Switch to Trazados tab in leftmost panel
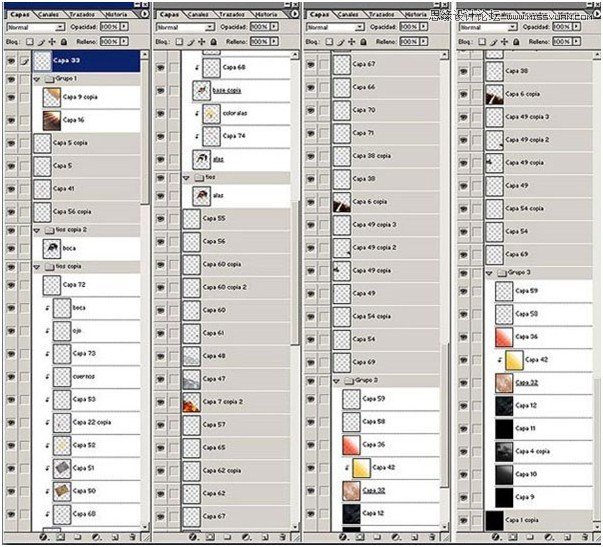The image size is (603, 547). 82,14
